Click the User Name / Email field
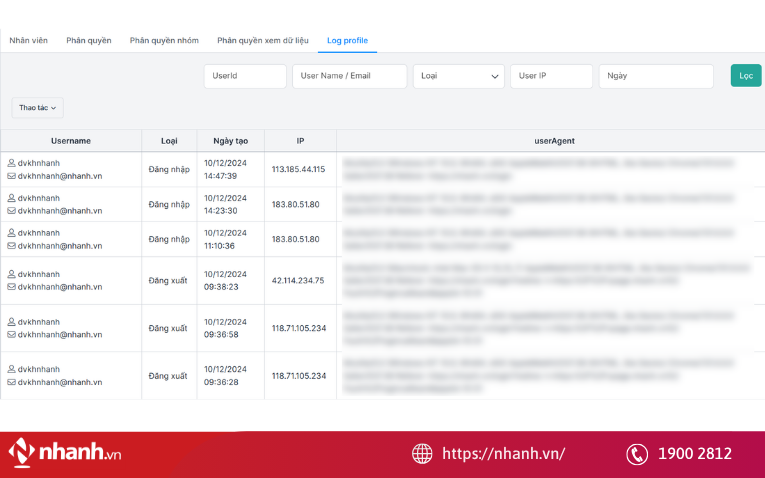The height and width of the screenshot is (478, 765). click(349, 76)
